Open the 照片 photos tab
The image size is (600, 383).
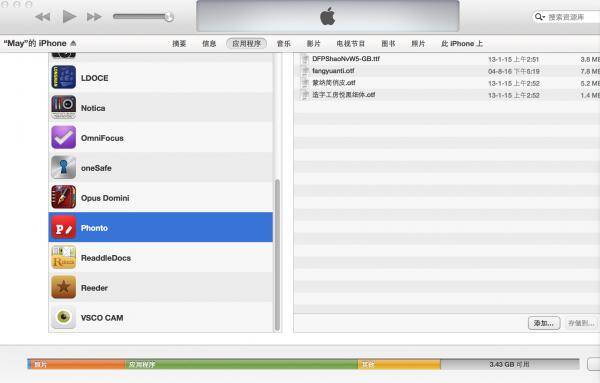tap(418, 44)
